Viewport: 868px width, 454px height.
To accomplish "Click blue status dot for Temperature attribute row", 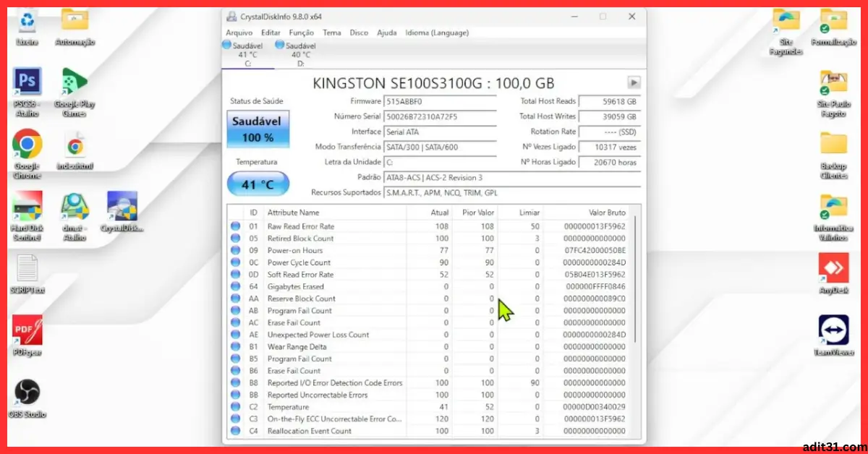I will pyautogui.click(x=235, y=407).
